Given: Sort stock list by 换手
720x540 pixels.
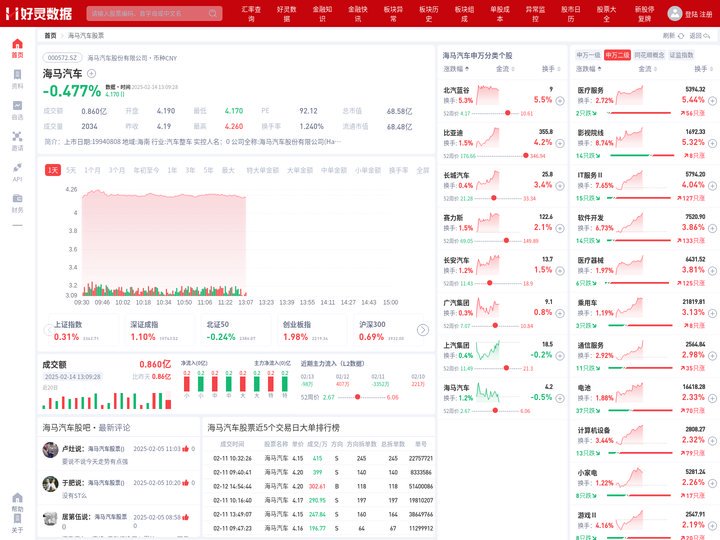Looking at the screenshot, I should point(551,69).
